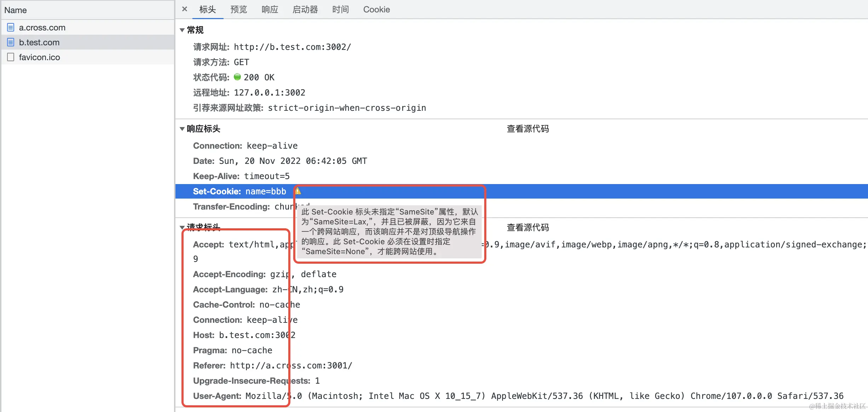This screenshot has height=412, width=868.
Task: Switch to the 预览 tab
Action: click(239, 10)
